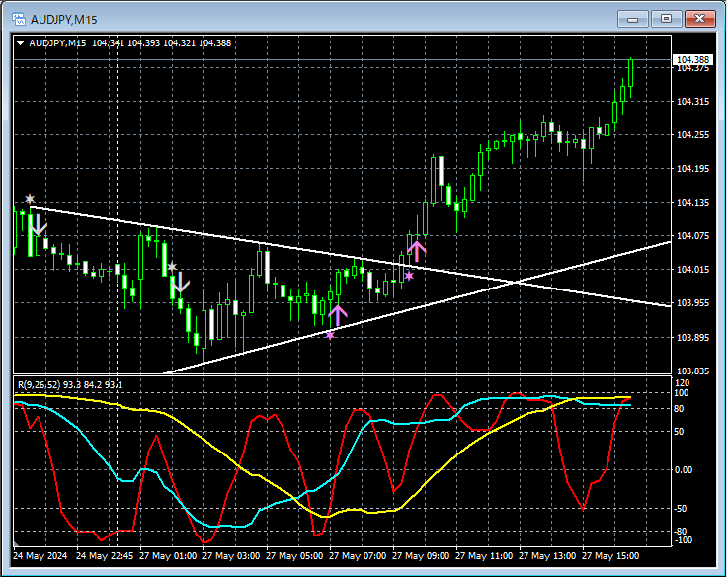Click the 27 May 03:00 time label
The image size is (728, 577).
231,556
